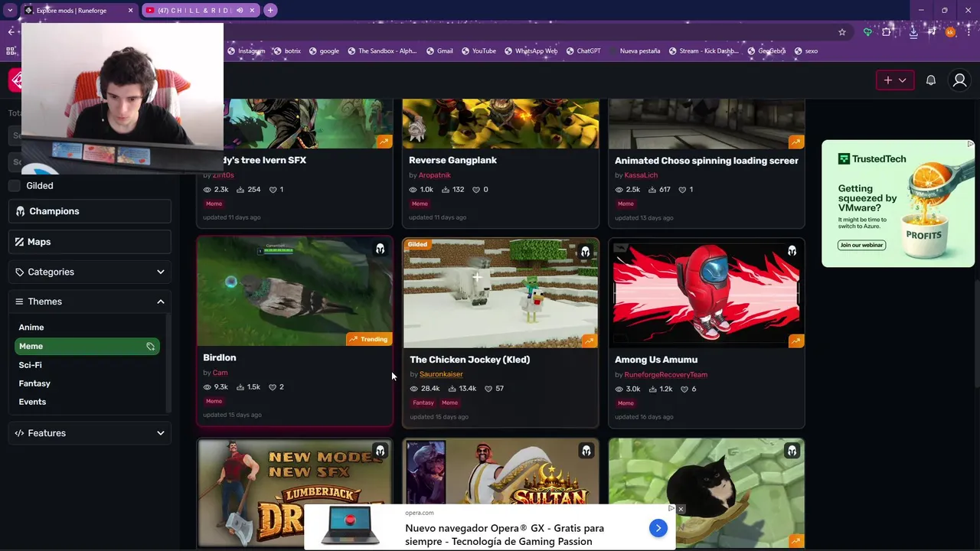This screenshot has width=980, height=551.
Task: Open the user account profile icon
Action: pyautogui.click(x=959, y=80)
